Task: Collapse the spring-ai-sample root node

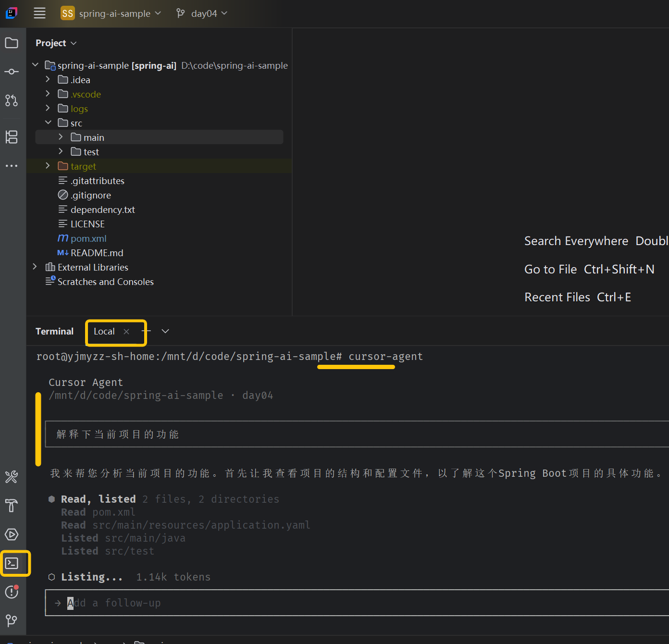Action: 35,64
